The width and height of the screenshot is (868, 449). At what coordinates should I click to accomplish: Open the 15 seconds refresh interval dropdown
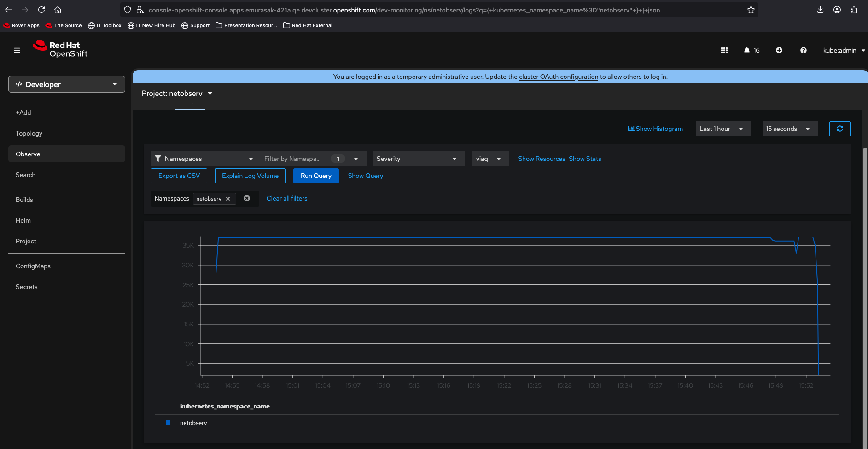(x=790, y=129)
